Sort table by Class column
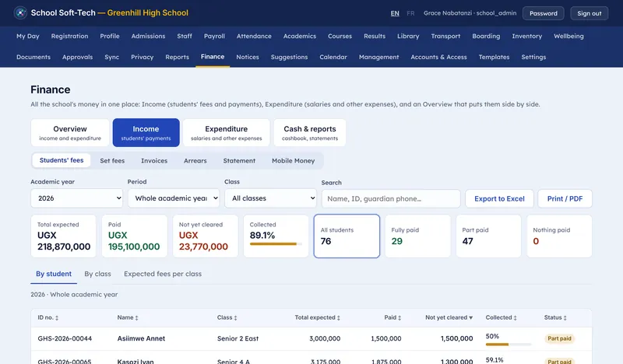This screenshot has width=623, height=364. pyautogui.click(x=227, y=317)
